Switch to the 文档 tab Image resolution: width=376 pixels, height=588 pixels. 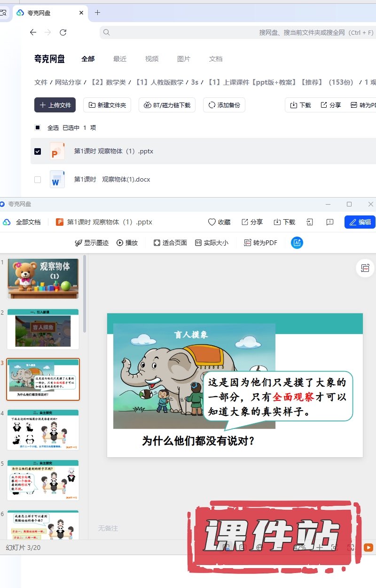coord(216,59)
